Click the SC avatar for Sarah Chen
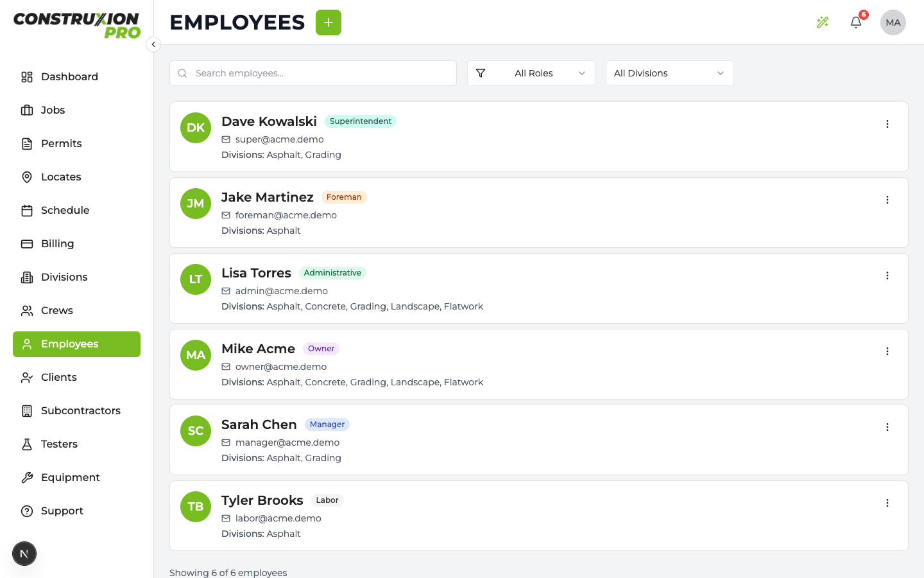 (x=196, y=431)
